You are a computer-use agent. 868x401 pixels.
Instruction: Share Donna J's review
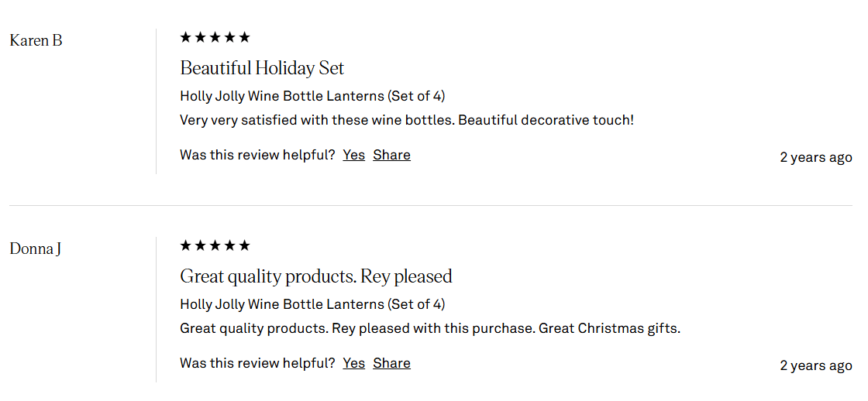tap(391, 363)
